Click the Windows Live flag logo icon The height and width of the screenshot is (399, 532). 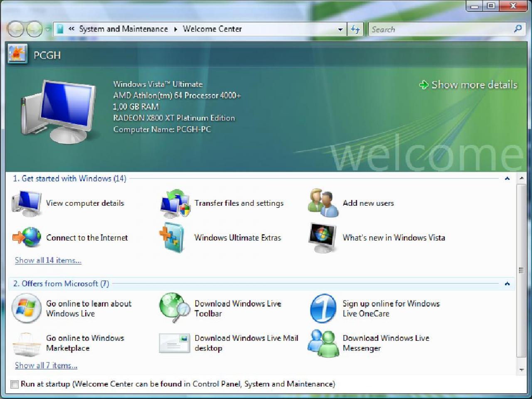pyautogui.click(x=26, y=308)
